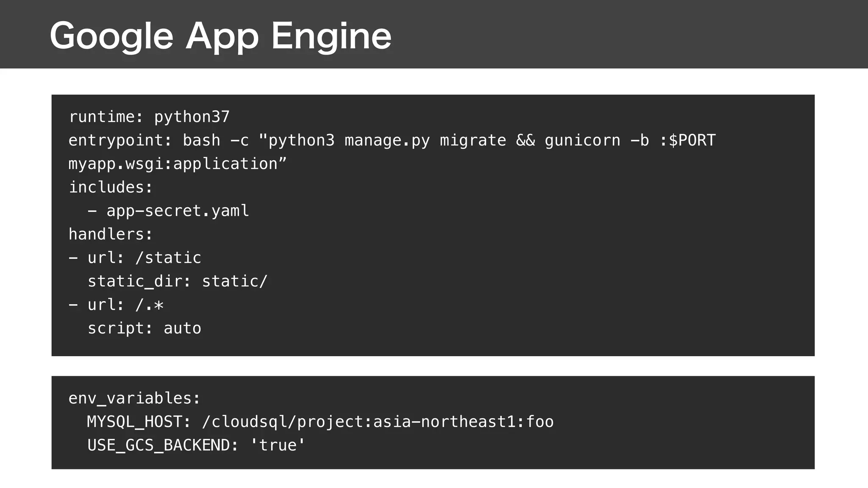Viewport: 868px width, 488px height.
Task: Click asia-northeast1 in the MYSQL_HOST value
Action: point(444,422)
